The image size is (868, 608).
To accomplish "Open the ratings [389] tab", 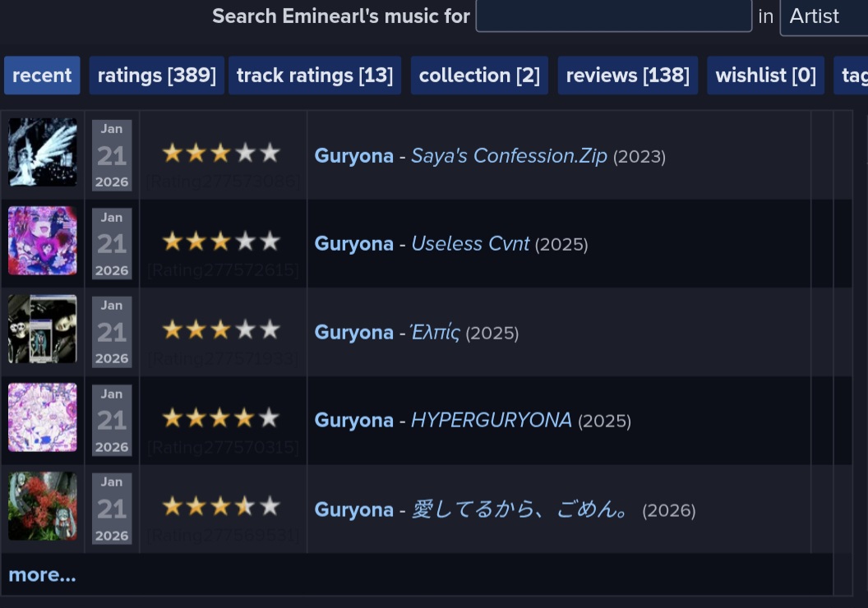I will pos(156,76).
